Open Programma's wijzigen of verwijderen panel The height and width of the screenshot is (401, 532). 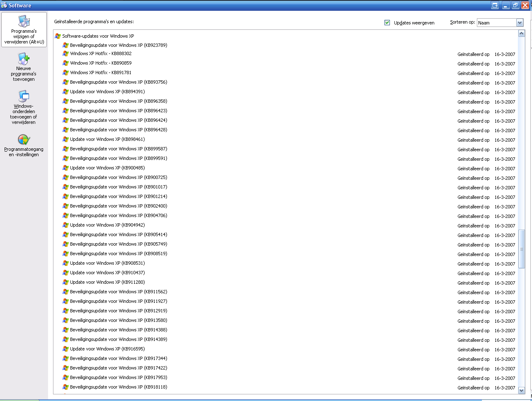point(24,30)
